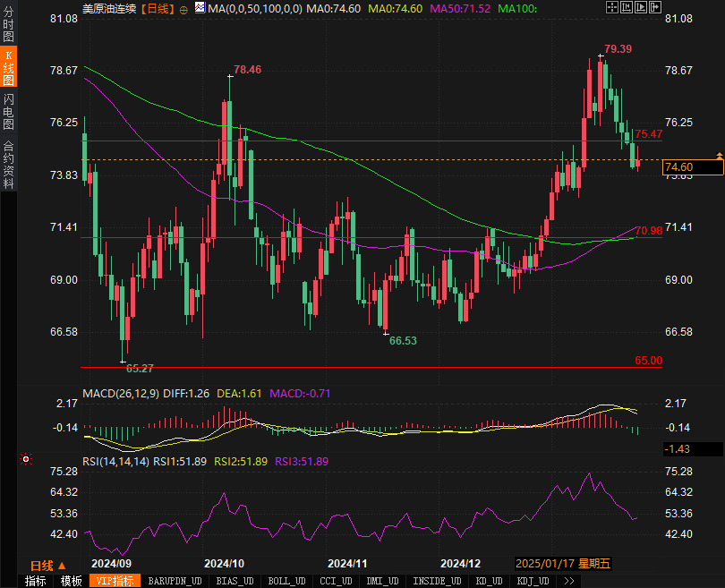Image resolution: width=725 pixels, height=588 pixels.
Task: Click the orange price alert arrow at 74.60
Action: (x=719, y=157)
